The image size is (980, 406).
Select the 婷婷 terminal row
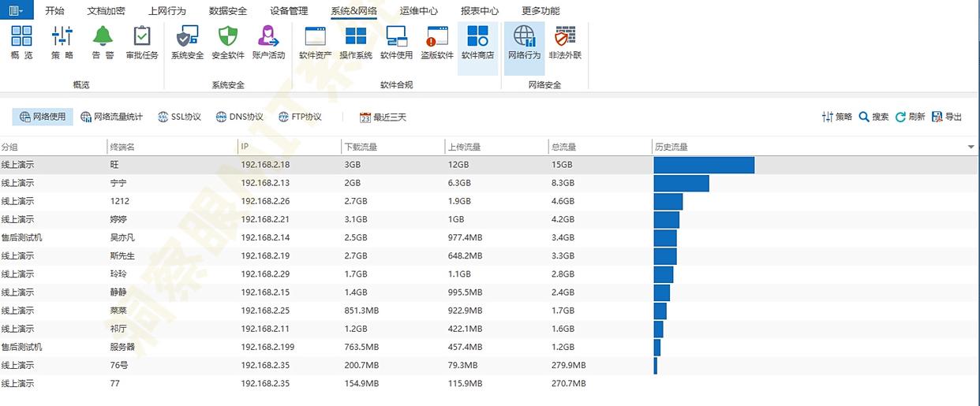coord(490,219)
